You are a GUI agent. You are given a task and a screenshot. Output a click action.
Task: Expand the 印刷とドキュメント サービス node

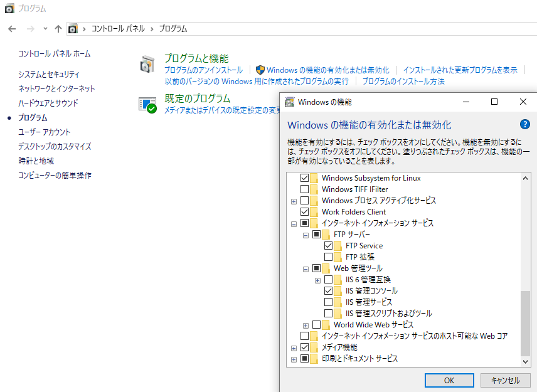[294, 360]
